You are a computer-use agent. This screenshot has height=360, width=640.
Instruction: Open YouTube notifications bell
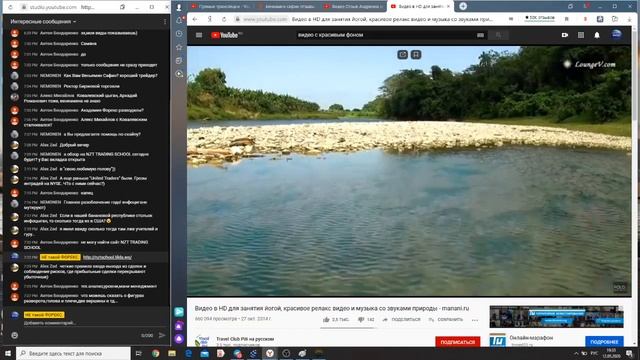[x=597, y=35]
